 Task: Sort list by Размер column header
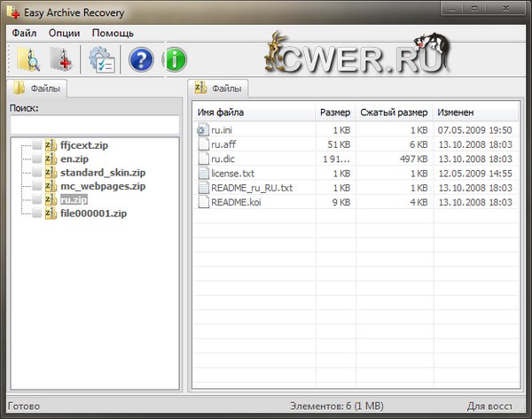pos(335,113)
